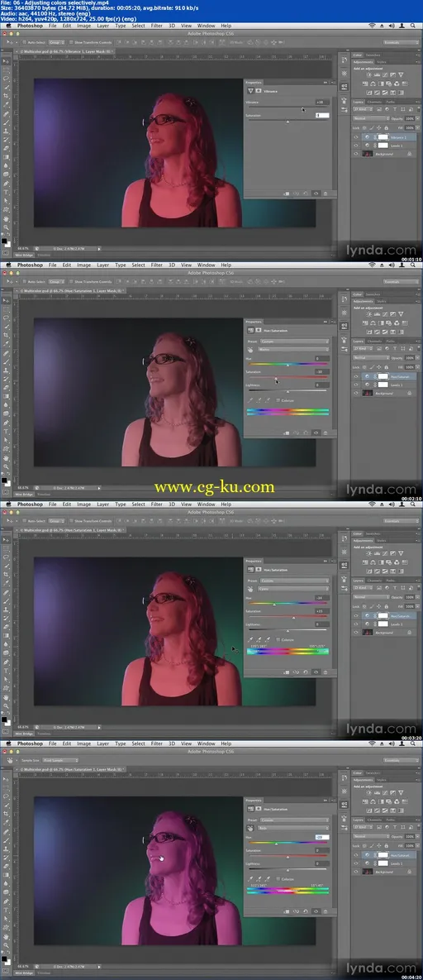This screenshot has width=423, height=980.
Task: Click the foreground color swatch in the 00:02:10 toolbox
Action: pos(5,480)
